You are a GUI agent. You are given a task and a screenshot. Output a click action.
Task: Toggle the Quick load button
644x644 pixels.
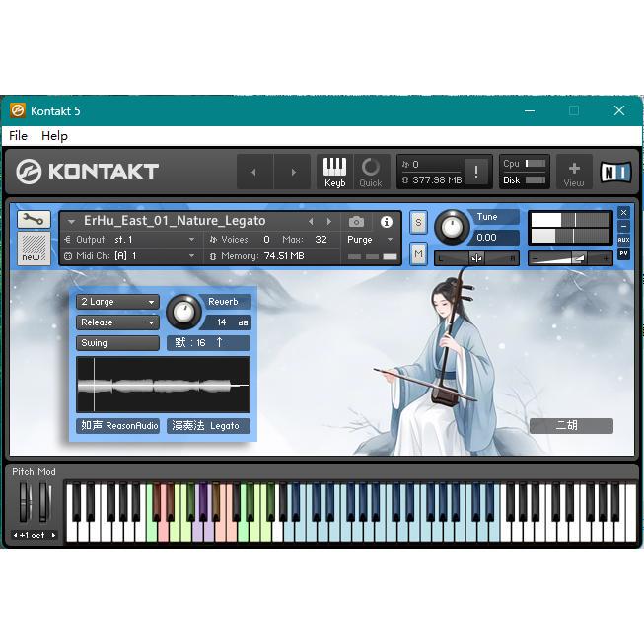coord(371,172)
